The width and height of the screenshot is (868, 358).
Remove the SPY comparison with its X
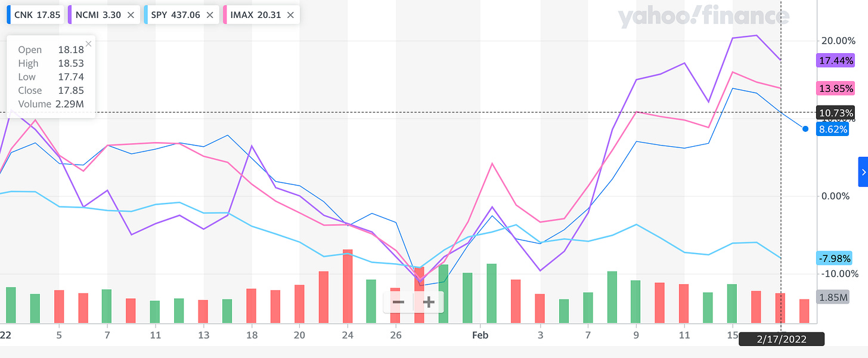pos(209,15)
